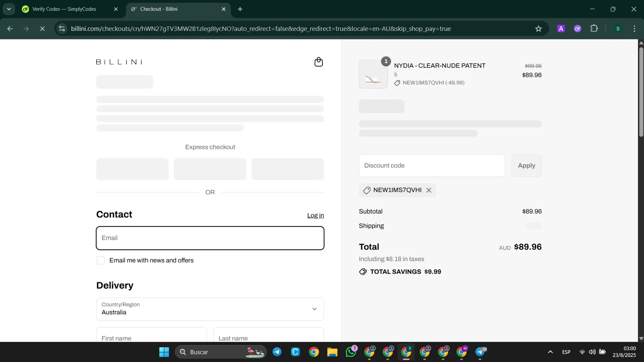Open the purple 'A' extension icon
644x362 pixels.
561,29
